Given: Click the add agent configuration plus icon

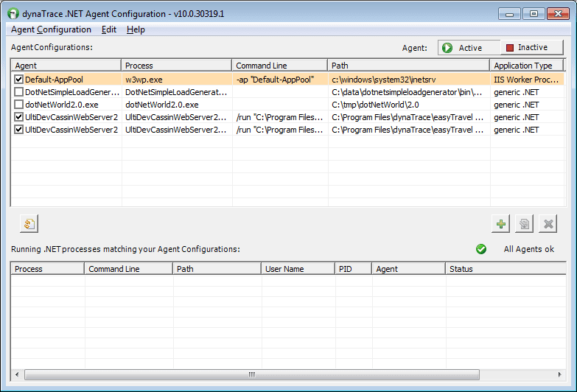Looking at the screenshot, I should pos(500,224).
